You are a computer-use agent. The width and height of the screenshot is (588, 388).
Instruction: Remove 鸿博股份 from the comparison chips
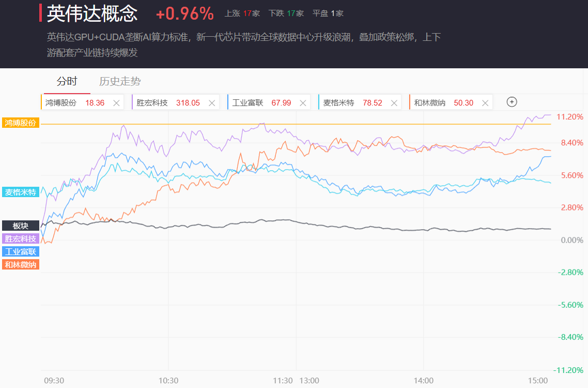[116, 103]
